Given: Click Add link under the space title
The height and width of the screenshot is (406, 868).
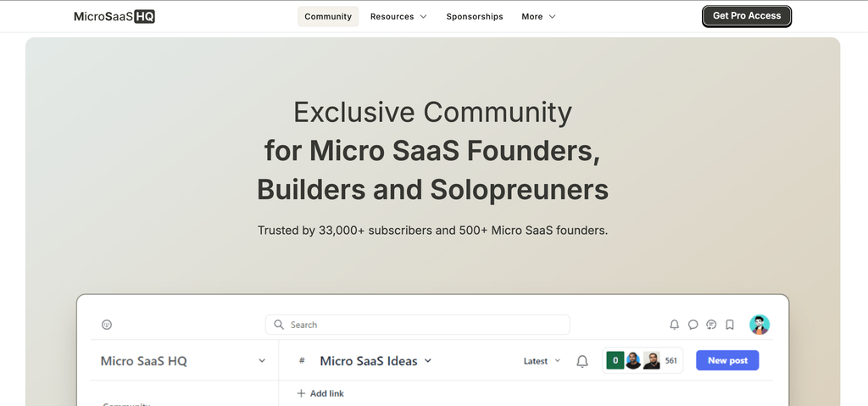Looking at the screenshot, I should pyautogui.click(x=320, y=393).
